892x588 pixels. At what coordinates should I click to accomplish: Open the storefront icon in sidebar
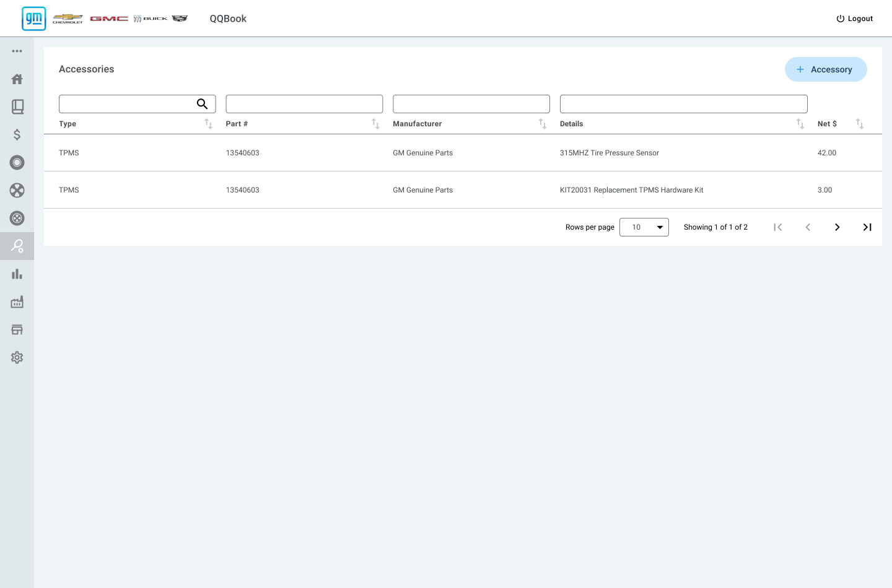pyautogui.click(x=17, y=330)
